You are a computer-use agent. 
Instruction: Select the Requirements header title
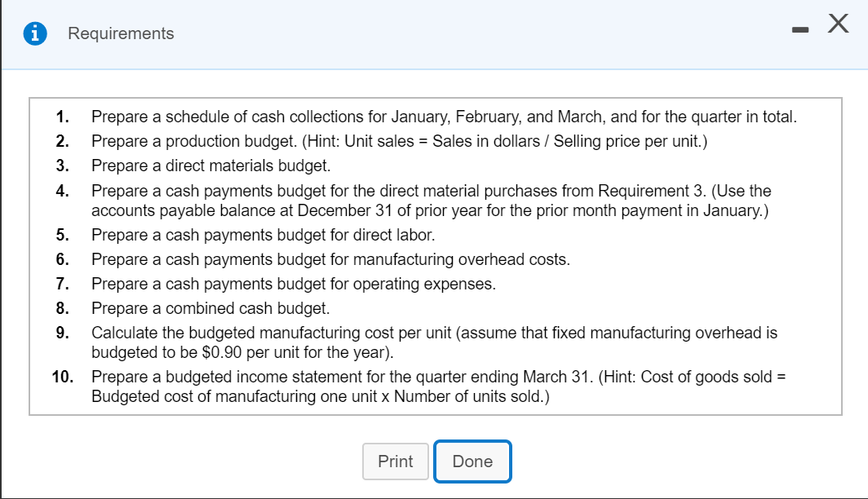121,33
